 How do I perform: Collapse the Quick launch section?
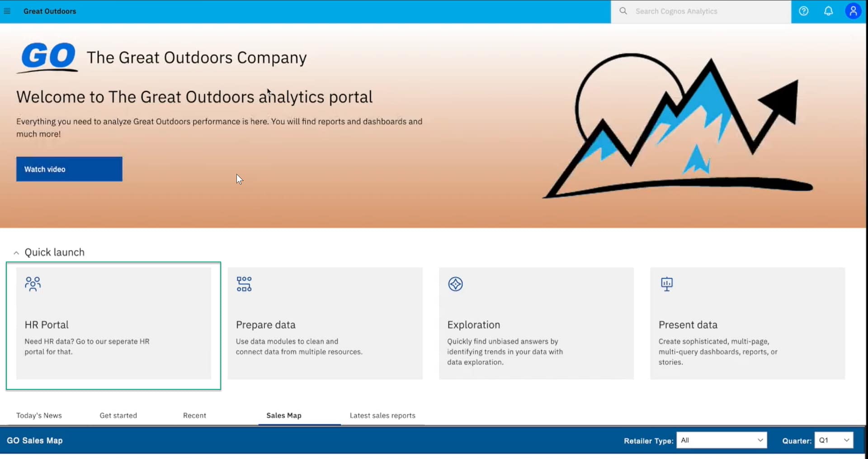coord(16,253)
